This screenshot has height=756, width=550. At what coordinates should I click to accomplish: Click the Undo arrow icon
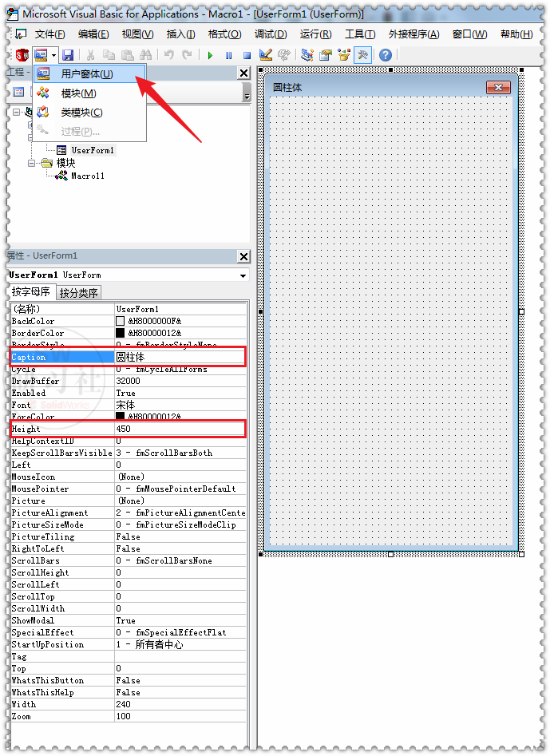(x=168, y=55)
